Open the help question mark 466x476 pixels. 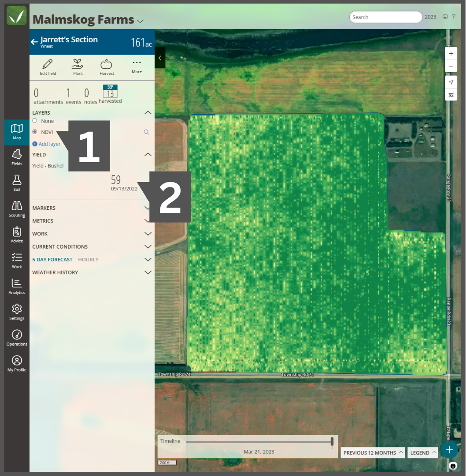454,17
